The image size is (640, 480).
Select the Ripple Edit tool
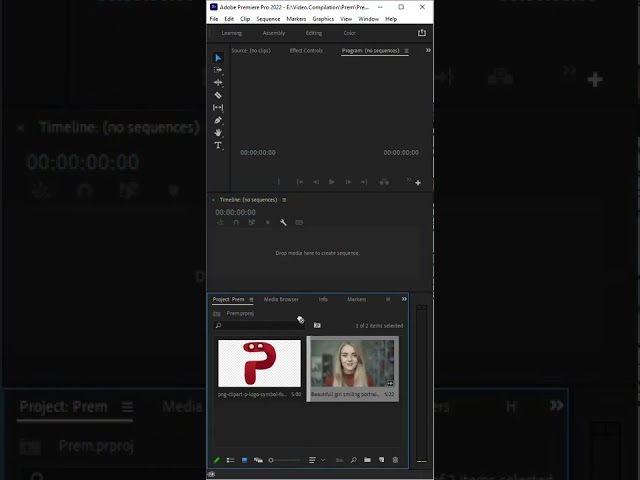218,82
